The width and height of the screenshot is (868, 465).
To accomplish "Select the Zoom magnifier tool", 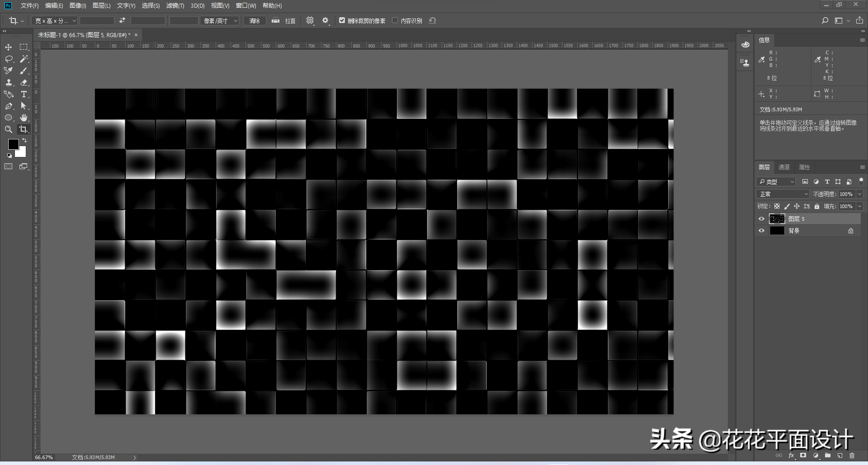I will [x=8, y=130].
